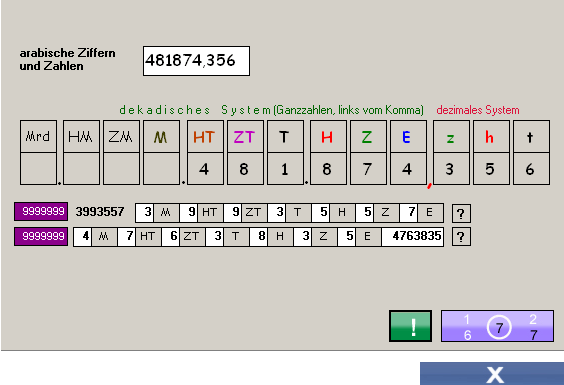Click the digit 1 under T
The image size is (564, 385).
coord(285,169)
